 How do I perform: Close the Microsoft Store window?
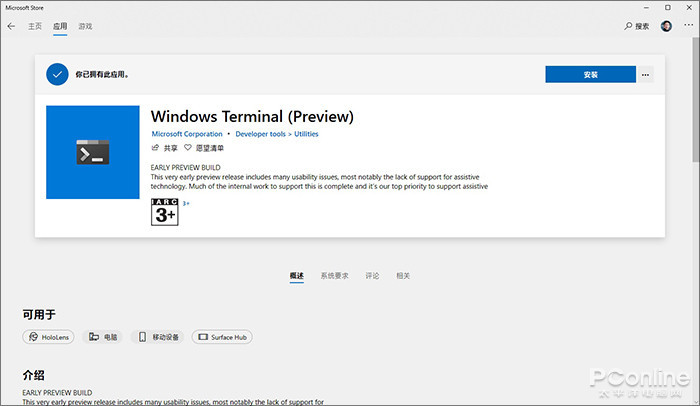pyautogui.click(x=689, y=8)
